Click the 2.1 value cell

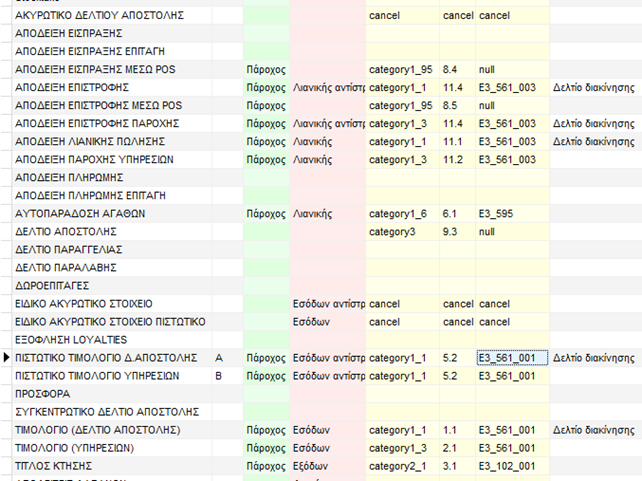[450, 447]
